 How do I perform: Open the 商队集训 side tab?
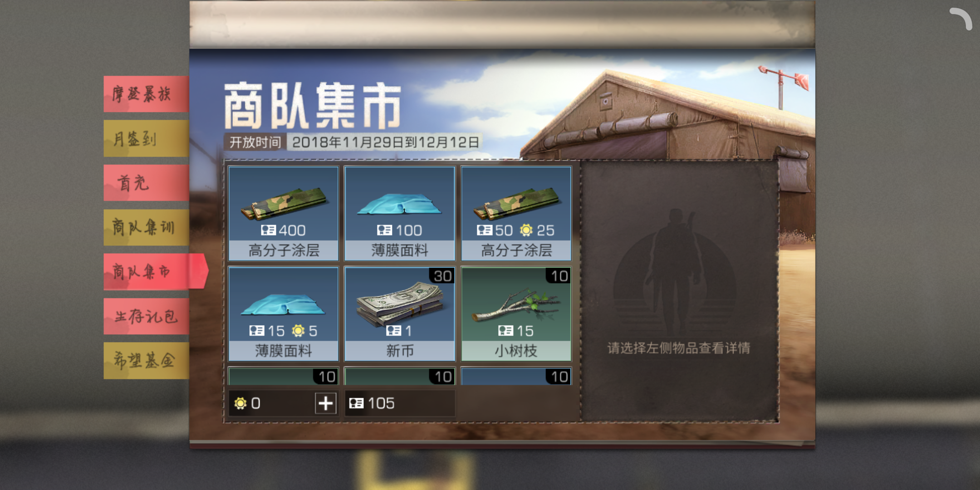pyautogui.click(x=146, y=227)
